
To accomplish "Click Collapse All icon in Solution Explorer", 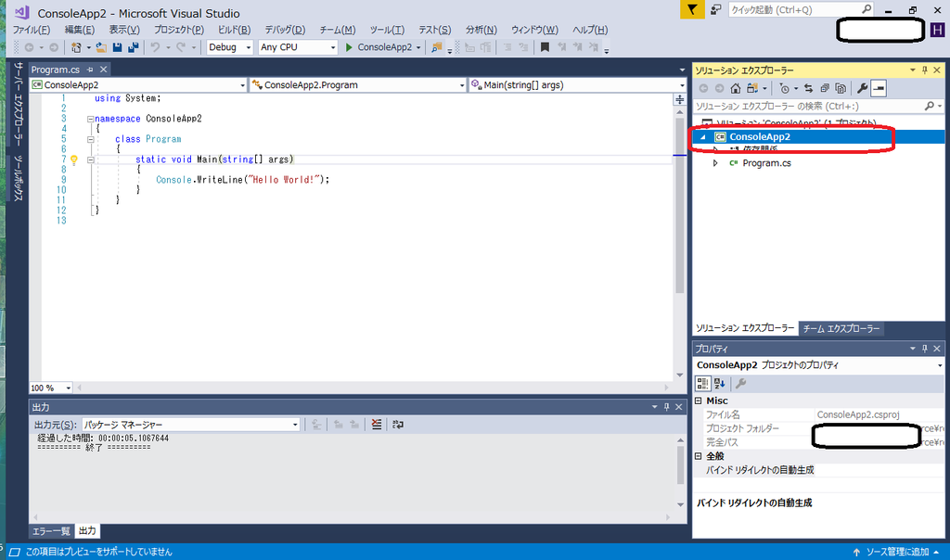I will pos(825,88).
